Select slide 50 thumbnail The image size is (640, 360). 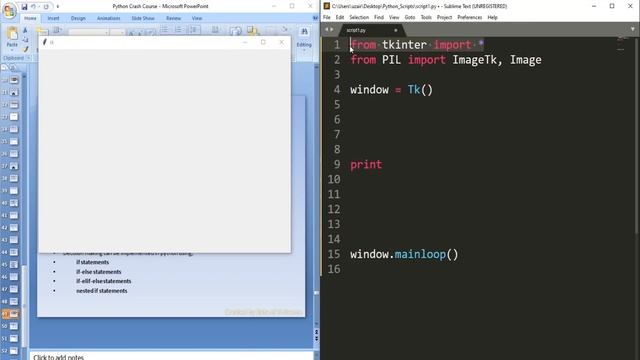click(13, 326)
